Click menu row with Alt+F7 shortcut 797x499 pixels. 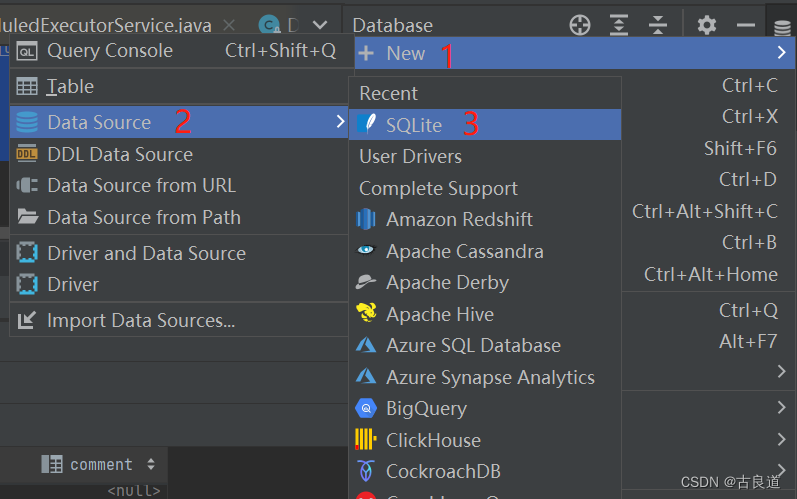(708, 341)
